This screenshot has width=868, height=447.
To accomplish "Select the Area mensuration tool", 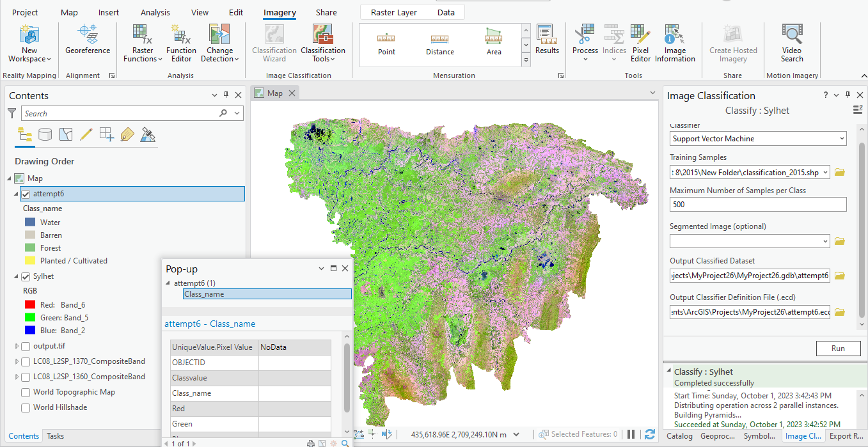I will [493, 42].
